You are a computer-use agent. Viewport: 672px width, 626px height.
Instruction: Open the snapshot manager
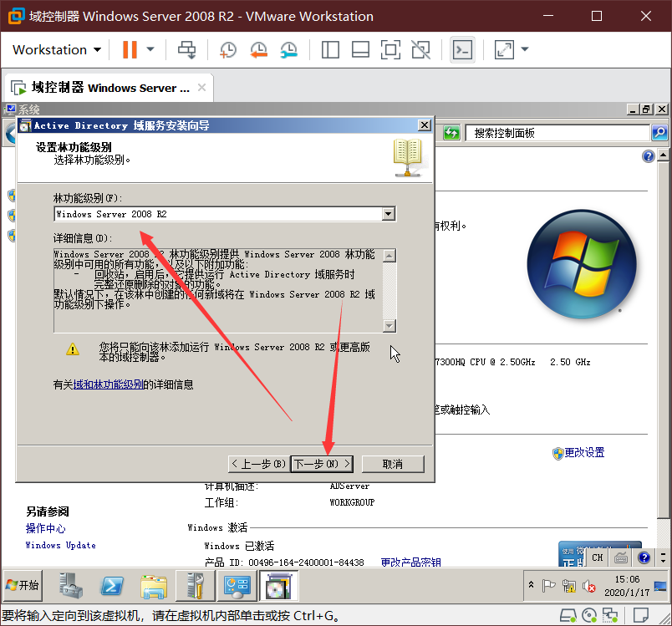click(x=289, y=49)
